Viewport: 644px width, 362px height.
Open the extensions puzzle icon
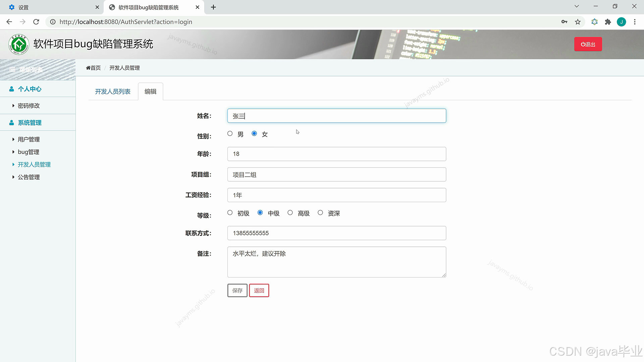[x=608, y=22]
